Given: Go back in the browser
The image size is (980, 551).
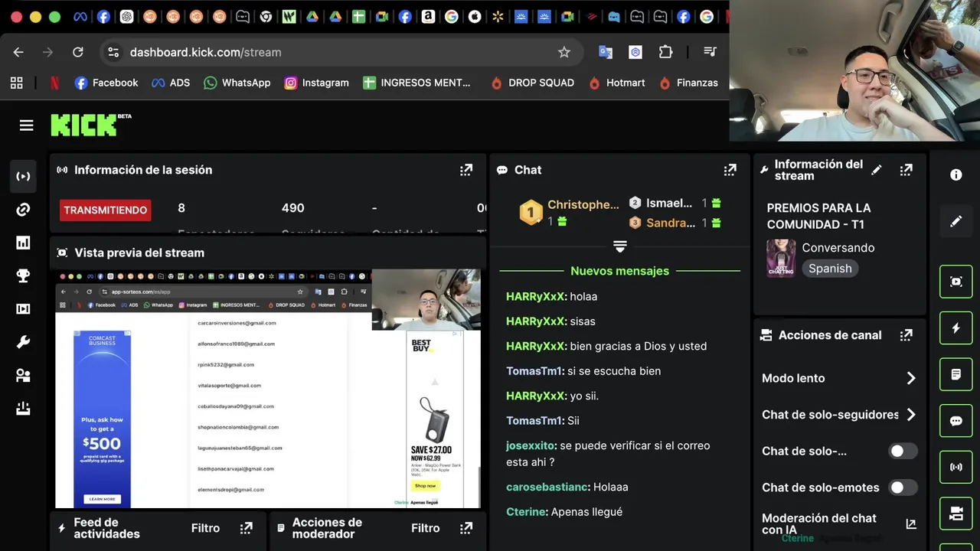Looking at the screenshot, I should coord(18,52).
